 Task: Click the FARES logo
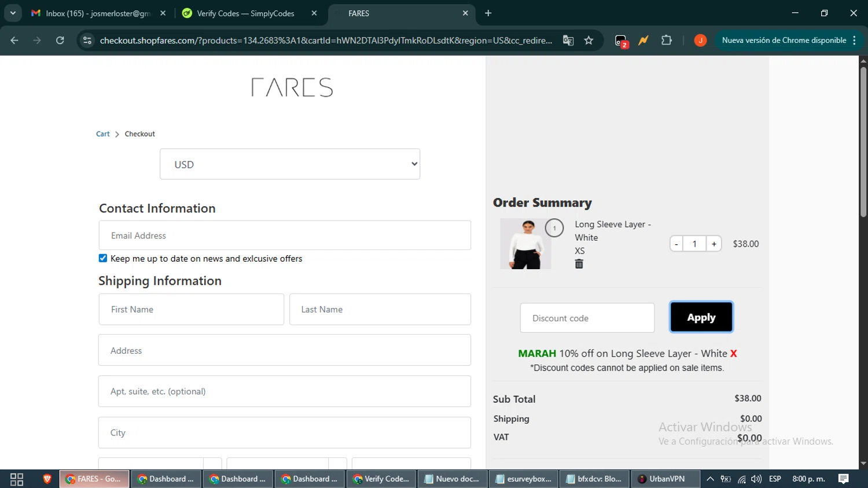point(292,87)
